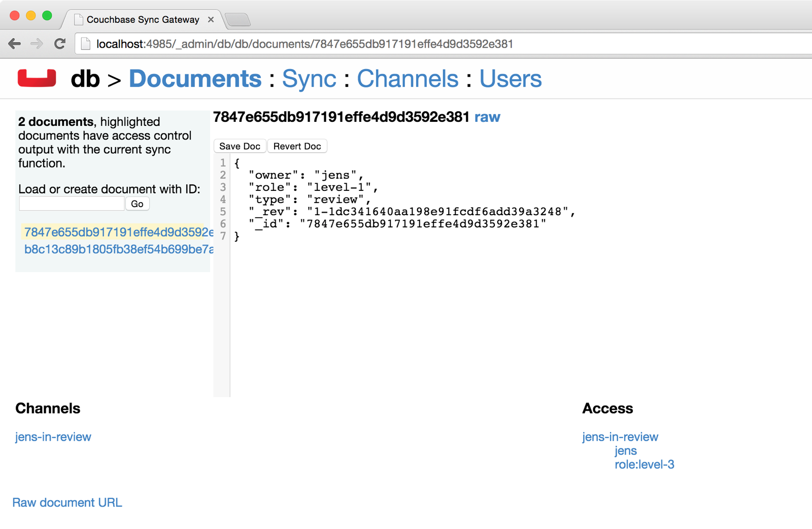Go back using the browser back arrow
The height and width of the screenshot is (529, 812).
15,44
